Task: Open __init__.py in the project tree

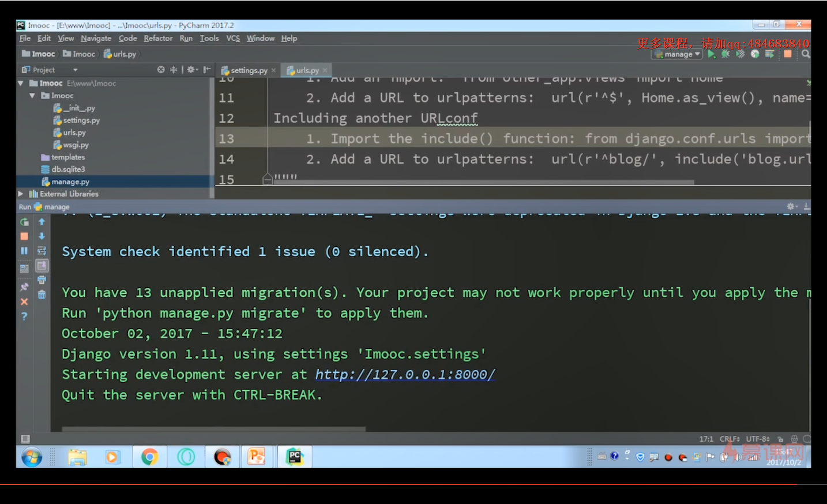Action: click(74, 108)
